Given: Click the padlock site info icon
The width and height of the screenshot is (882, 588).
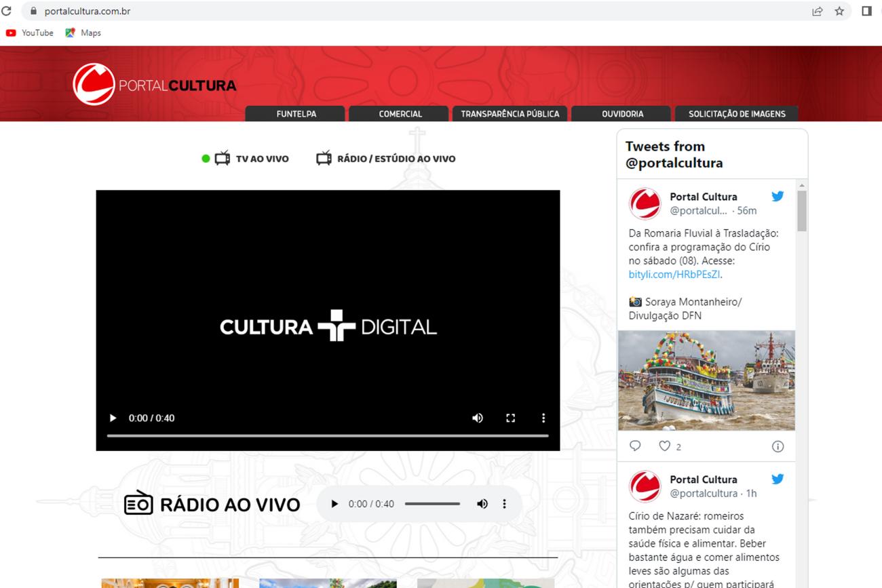Looking at the screenshot, I should [x=33, y=11].
